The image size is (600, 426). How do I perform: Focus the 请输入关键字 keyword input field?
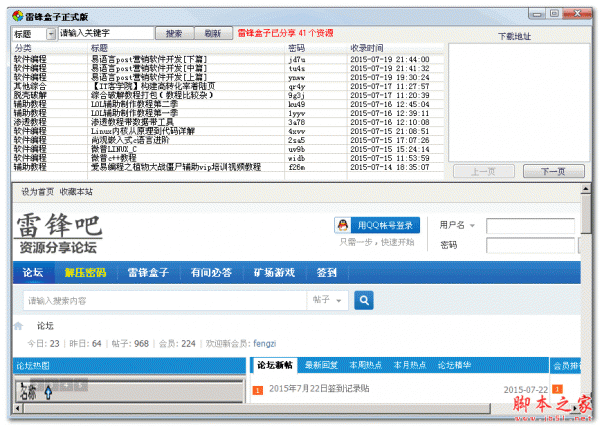(x=106, y=33)
